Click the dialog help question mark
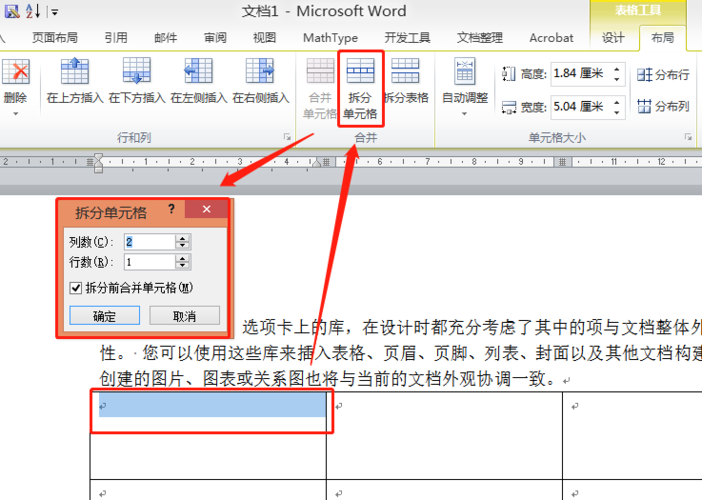The height and width of the screenshot is (500, 702). click(x=171, y=209)
